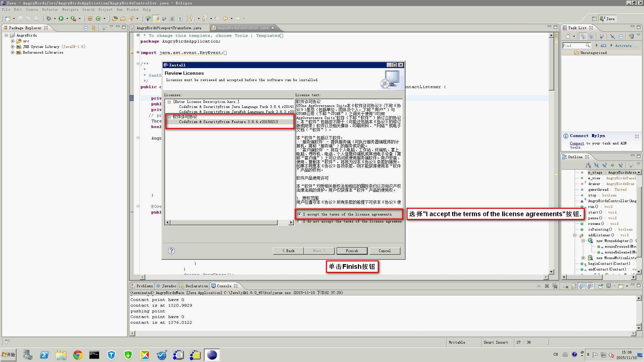This screenshot has height=362, width=644.
Task: Select CodePrism Java Language Pack license
Action: [x=236, y=107]
